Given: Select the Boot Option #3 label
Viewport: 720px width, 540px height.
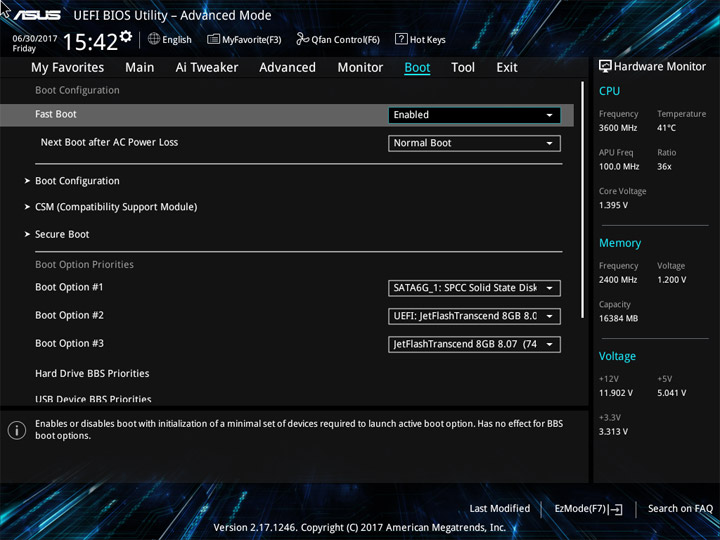Looking at the screenshot, I should click(69, 343).
